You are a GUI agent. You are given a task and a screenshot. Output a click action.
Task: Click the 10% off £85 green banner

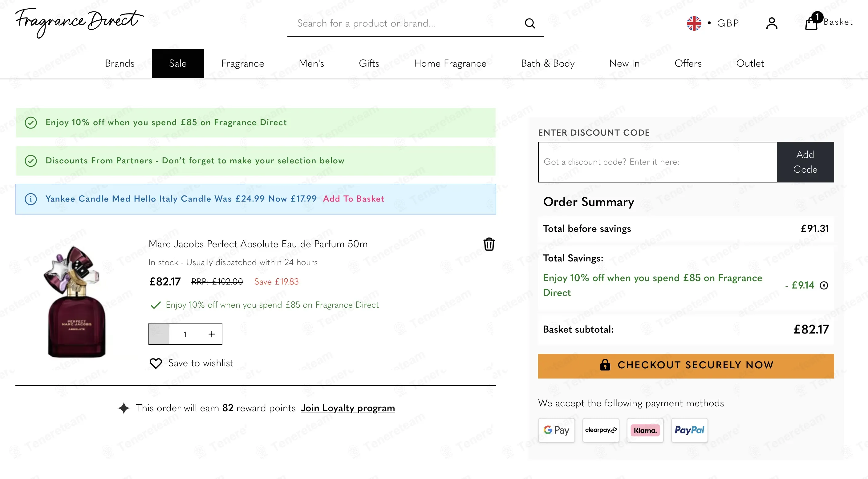[256, 122]
